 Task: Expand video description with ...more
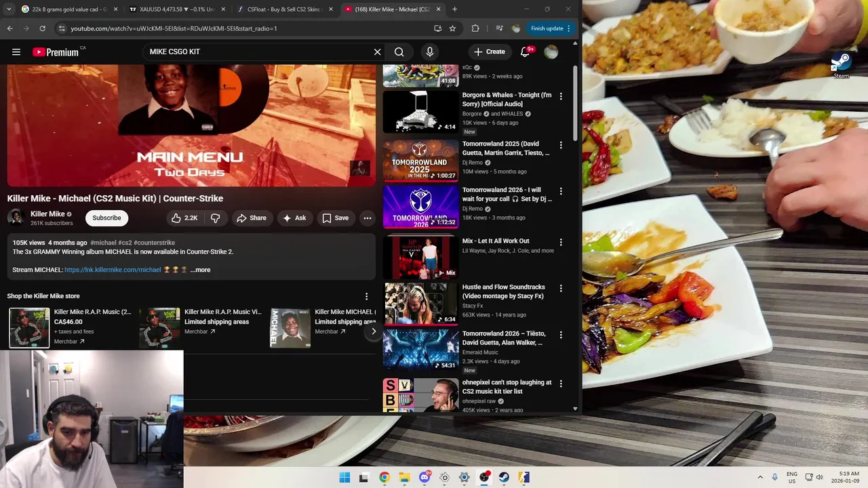pyautogui.click(x=200, y=270)
